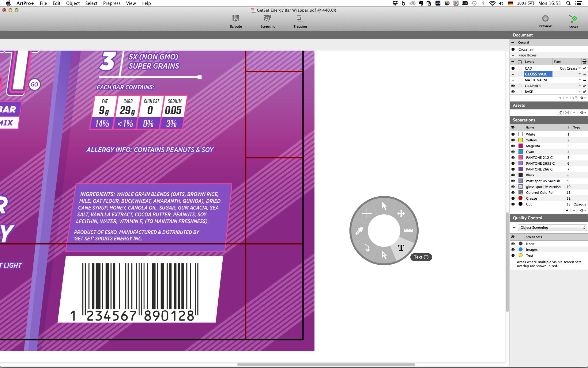Collapse the General section in Document panel
Screen dimensions: 588x368
513,43
